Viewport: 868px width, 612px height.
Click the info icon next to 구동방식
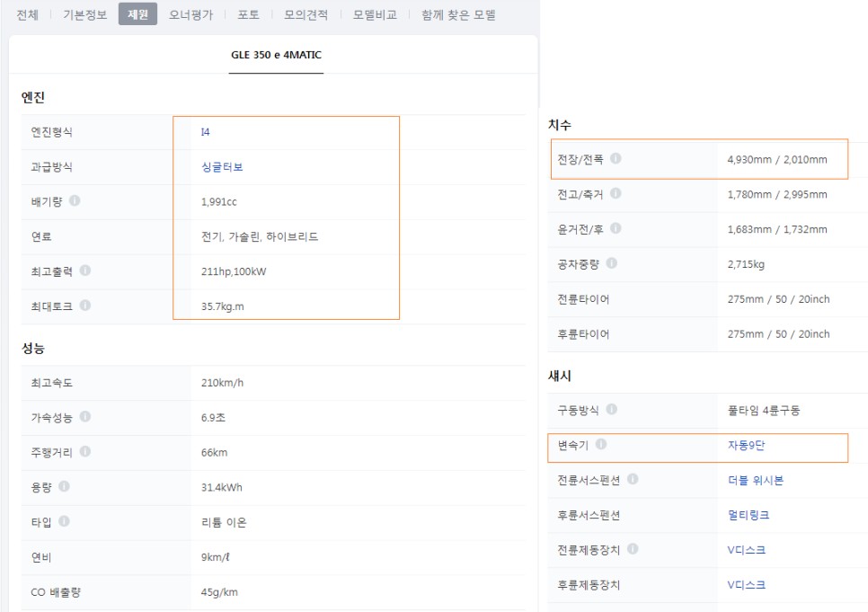(612, 409)
